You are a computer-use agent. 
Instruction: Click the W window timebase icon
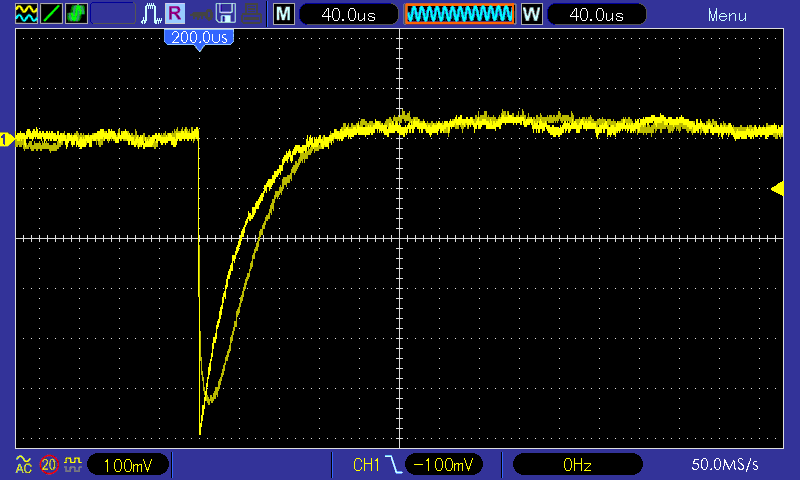pos(532,14)
